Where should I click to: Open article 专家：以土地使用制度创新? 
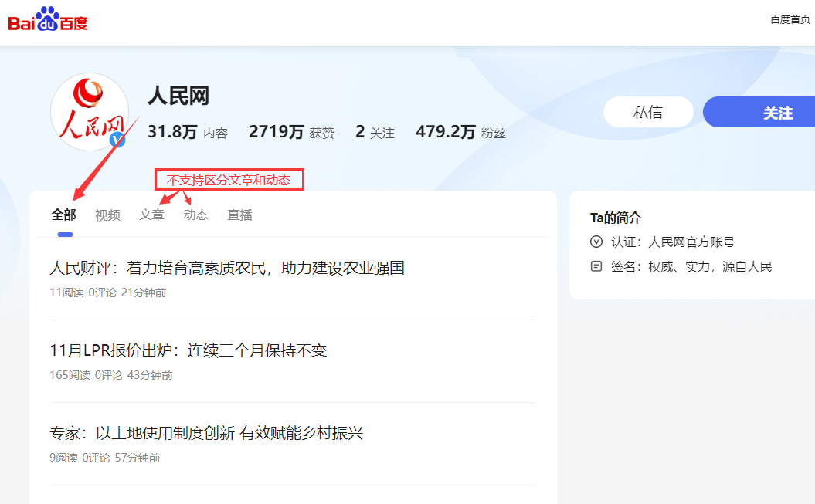pos(206,433)
